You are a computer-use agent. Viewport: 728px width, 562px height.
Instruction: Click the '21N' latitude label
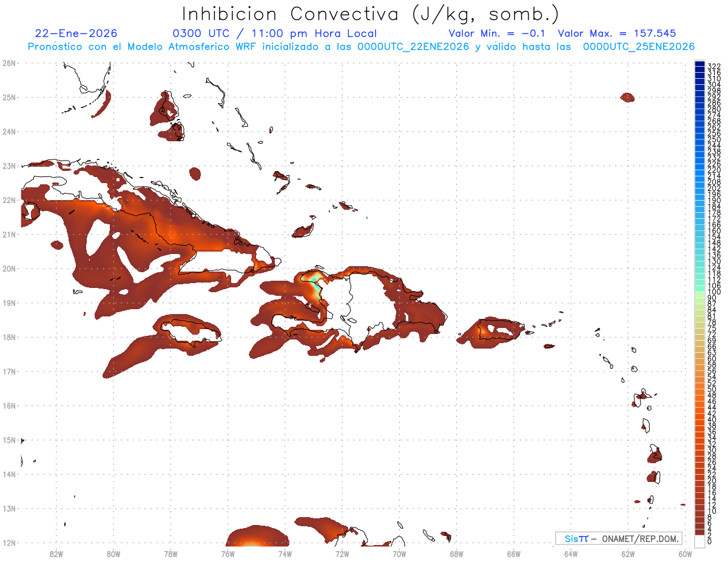pos(8,234)
